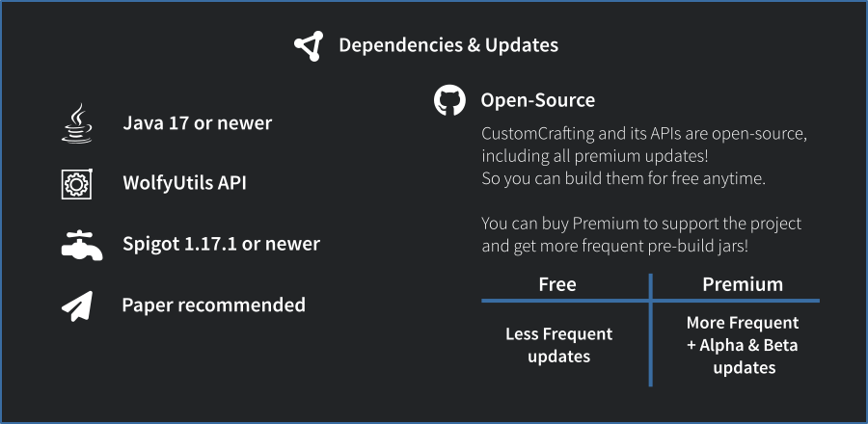Click the Paper plane icon
Viewport: 868px width, 424px height.
click(x=76, y=305)
